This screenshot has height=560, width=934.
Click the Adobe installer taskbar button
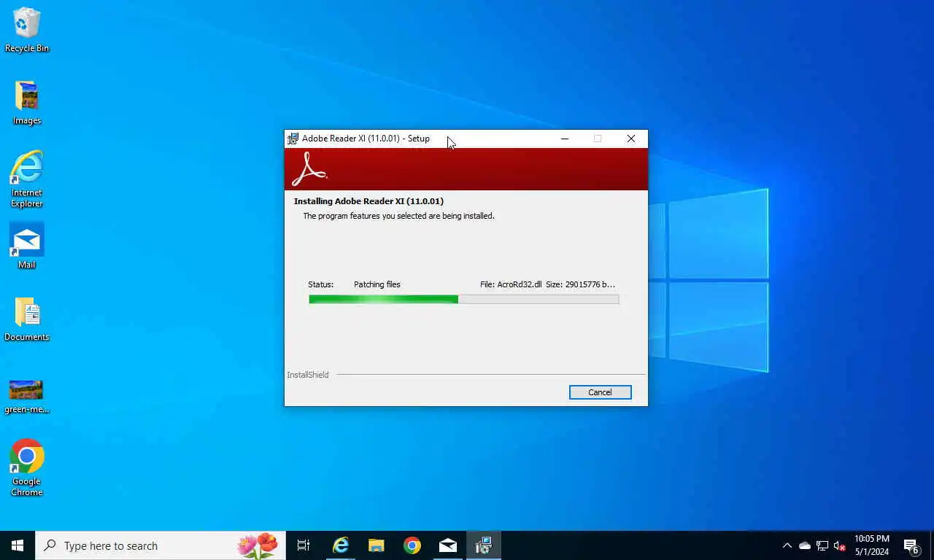click(x=484, y=545)
